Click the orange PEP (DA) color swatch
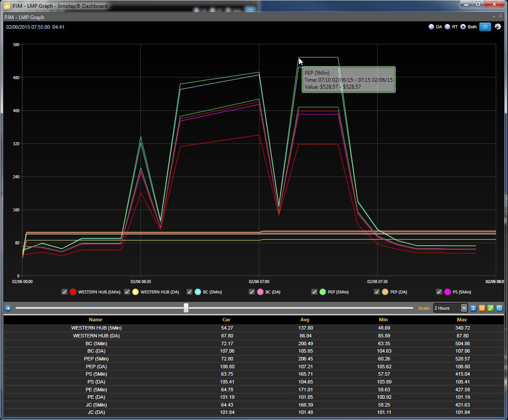The width and height of the screenshot is (508, 420). 385,292
